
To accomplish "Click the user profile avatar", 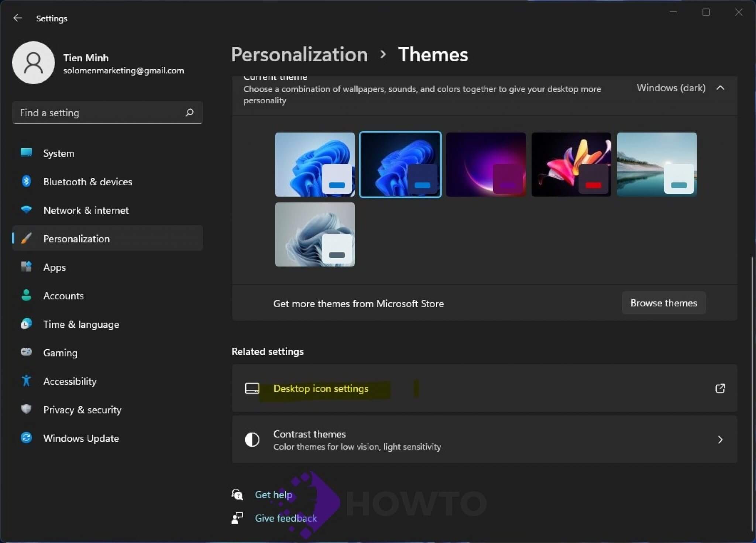I will point(34,63).
